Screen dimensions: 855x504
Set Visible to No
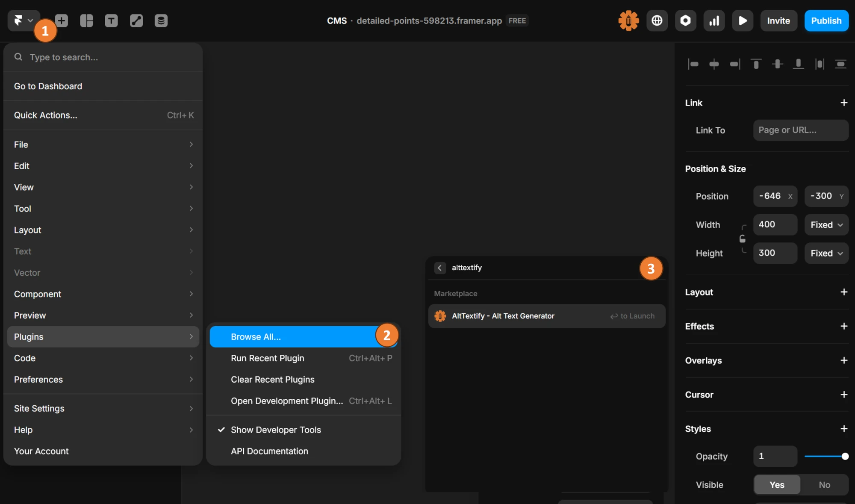(x=824, y=484)
